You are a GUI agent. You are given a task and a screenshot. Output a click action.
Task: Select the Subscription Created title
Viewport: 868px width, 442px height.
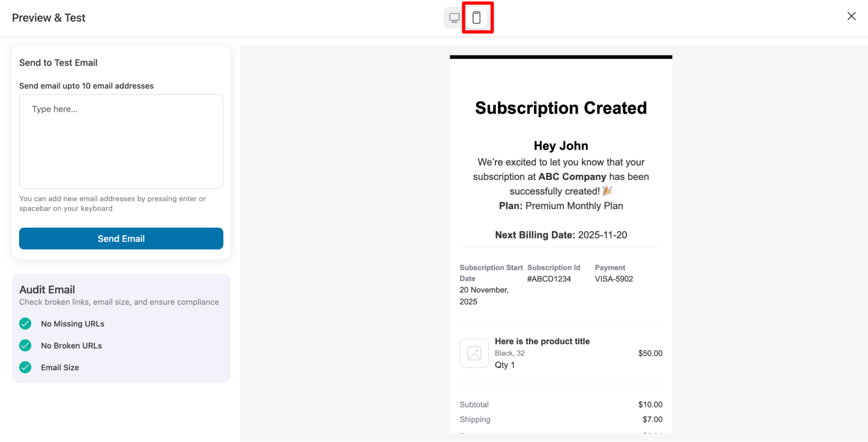tap(561, 108)
